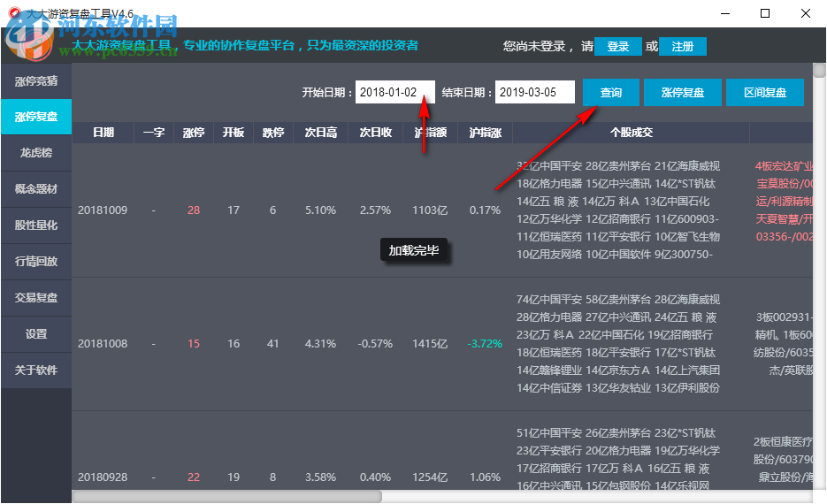827x504 pixels.
Task: Go to 股性量化 sidebar item
Action: click(36, 225)
